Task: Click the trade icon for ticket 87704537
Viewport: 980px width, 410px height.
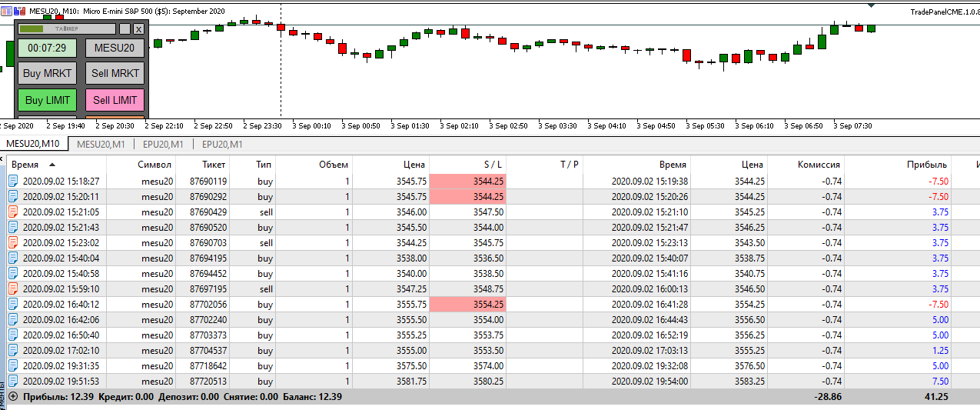Action: click(x=13, y=350)
